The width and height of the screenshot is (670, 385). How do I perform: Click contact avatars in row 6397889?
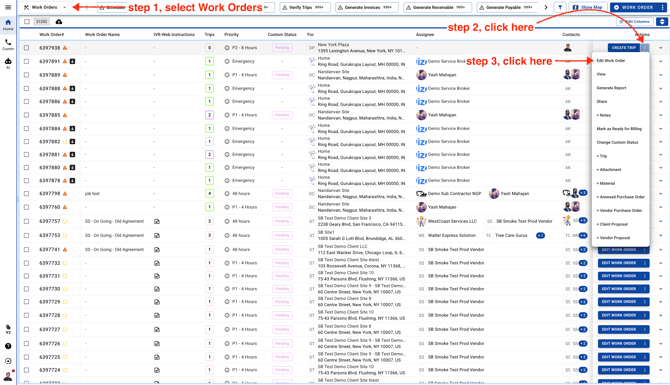click(571, 74)
